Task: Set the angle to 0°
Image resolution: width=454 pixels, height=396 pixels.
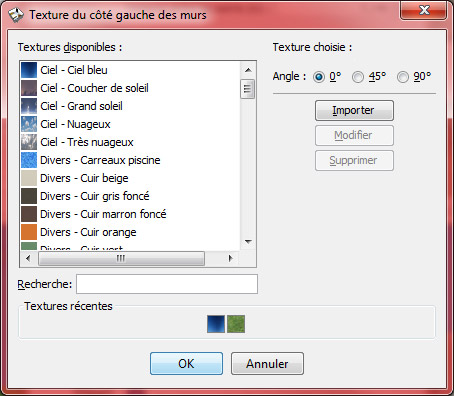Action: pos(319,77)
